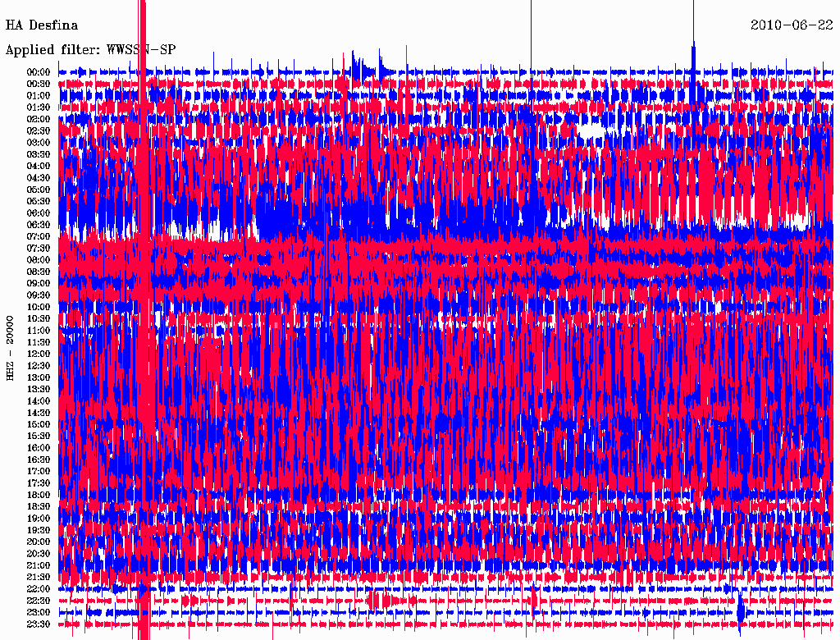This screenshot has width=840, height=640.
Task: Select the 13:30 time label
Action: click(x=39, y=389)
